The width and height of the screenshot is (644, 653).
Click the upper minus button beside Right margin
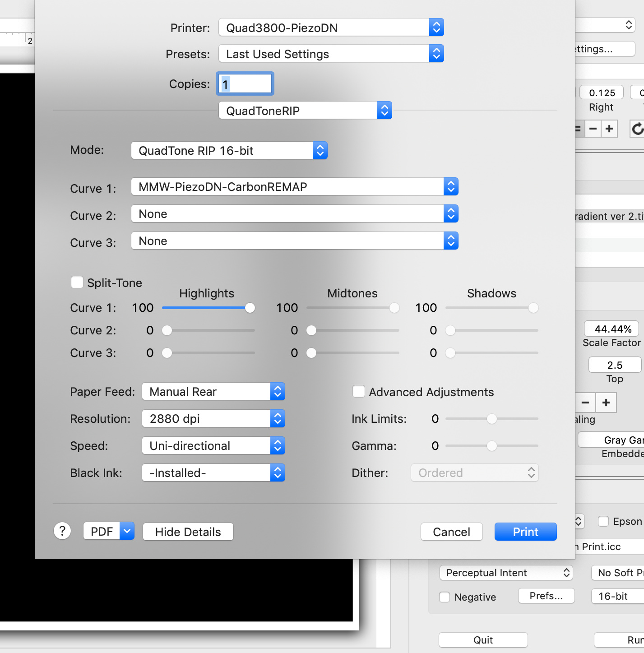pos(593,129)
